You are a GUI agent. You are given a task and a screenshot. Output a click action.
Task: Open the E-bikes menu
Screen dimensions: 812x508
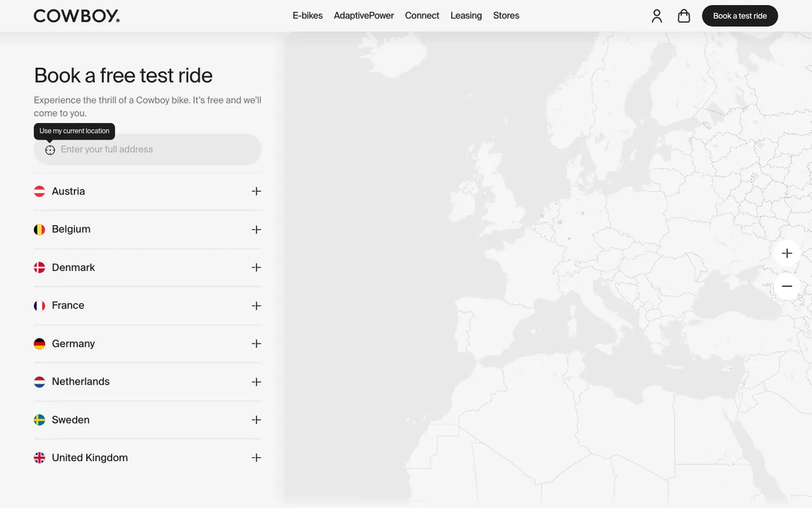pyautogui.click(x=308, y=16)
